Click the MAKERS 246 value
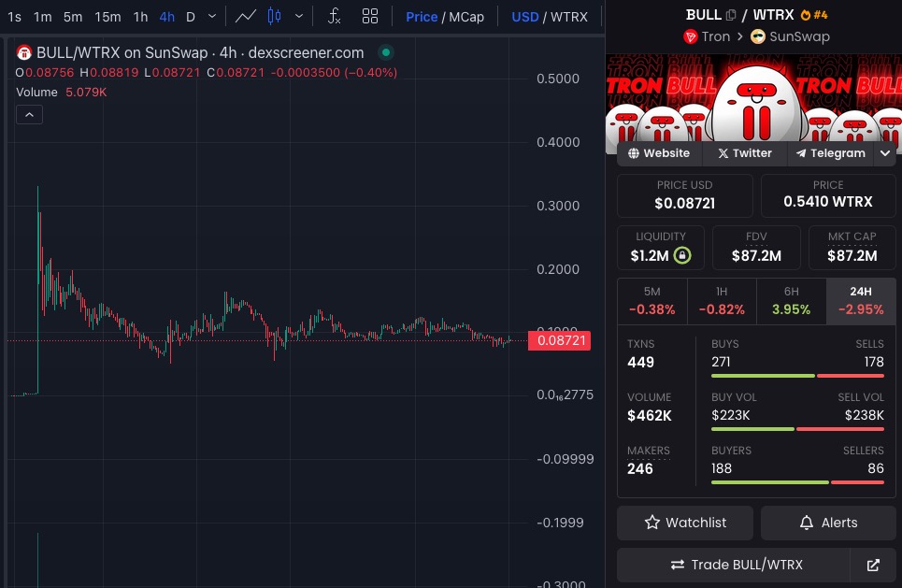 point(639,469)
